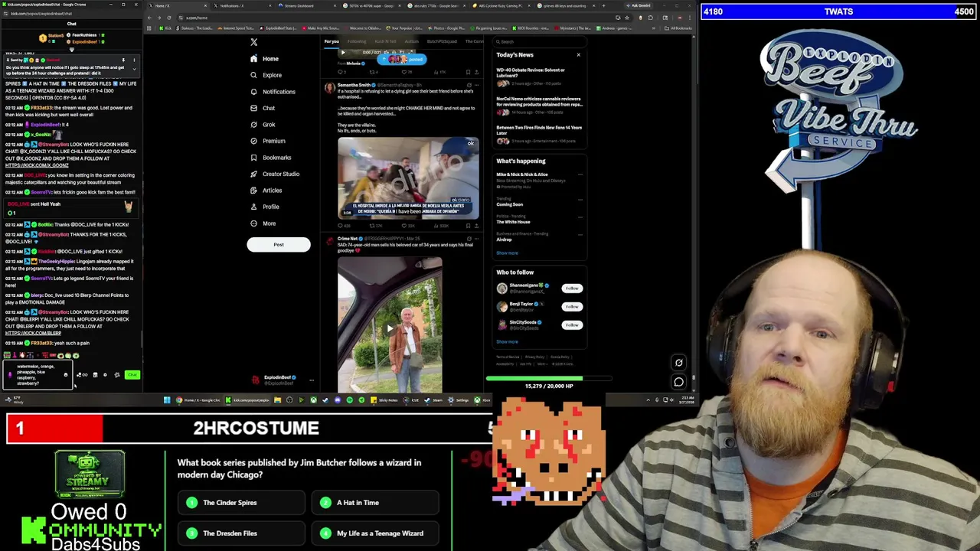Open messages drawer icon at bottom right

(678, 382)
